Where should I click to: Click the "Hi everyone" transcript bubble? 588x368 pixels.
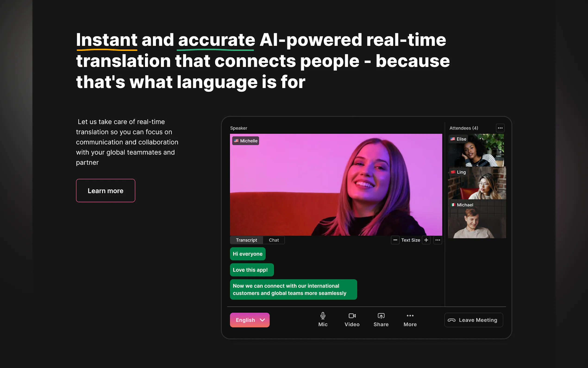pos(248,254)
